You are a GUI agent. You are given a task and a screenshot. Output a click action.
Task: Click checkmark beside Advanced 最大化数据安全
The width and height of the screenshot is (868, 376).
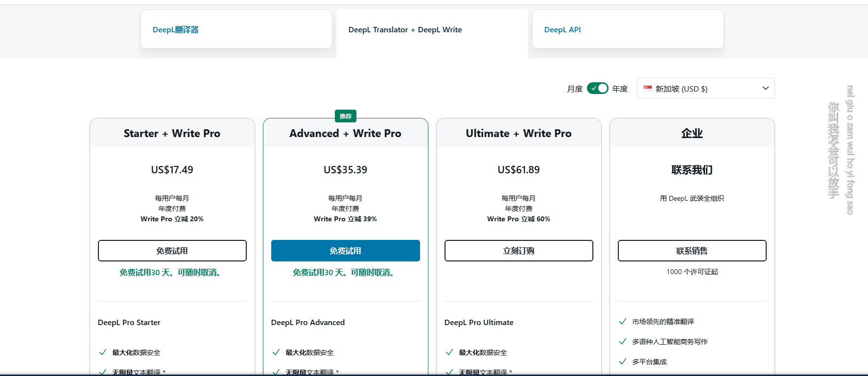click(276, 352)
